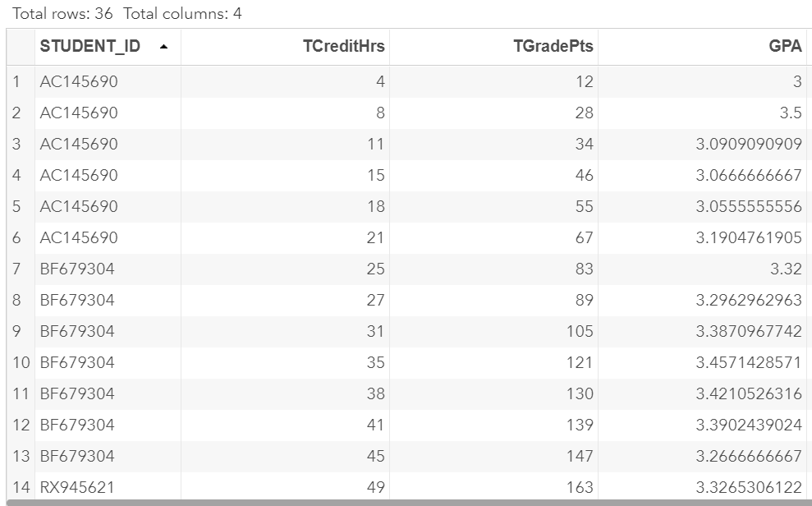Select the first BF679304 cell in row 7
Screen dimensions: 812x506
point(77,269)
